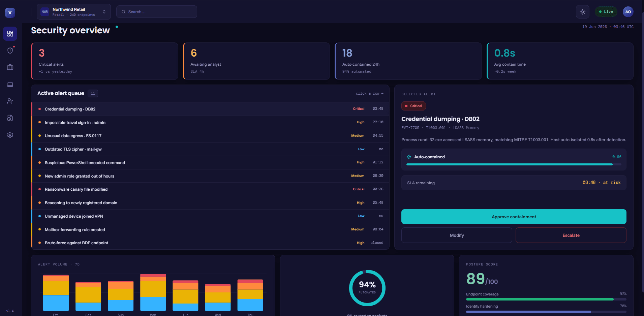
Task: Click the 'click a row' hint
Action: click(369, 93)
